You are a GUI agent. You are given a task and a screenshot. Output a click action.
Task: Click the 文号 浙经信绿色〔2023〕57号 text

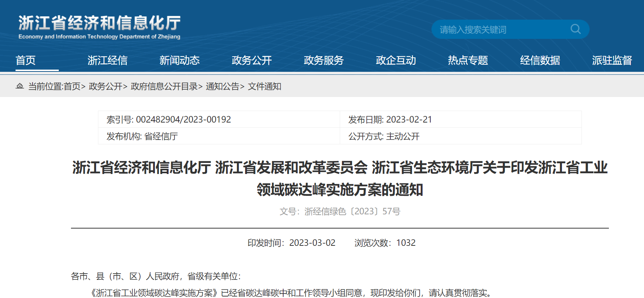[x=340, y=211]
